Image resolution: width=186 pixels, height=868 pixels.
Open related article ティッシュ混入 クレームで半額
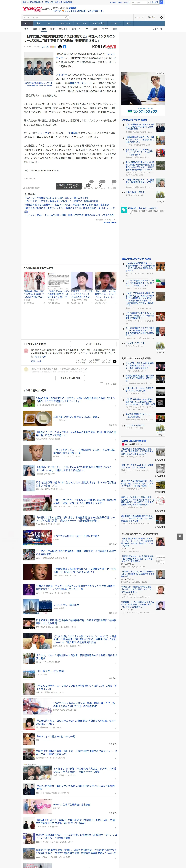tap(69, 215)
